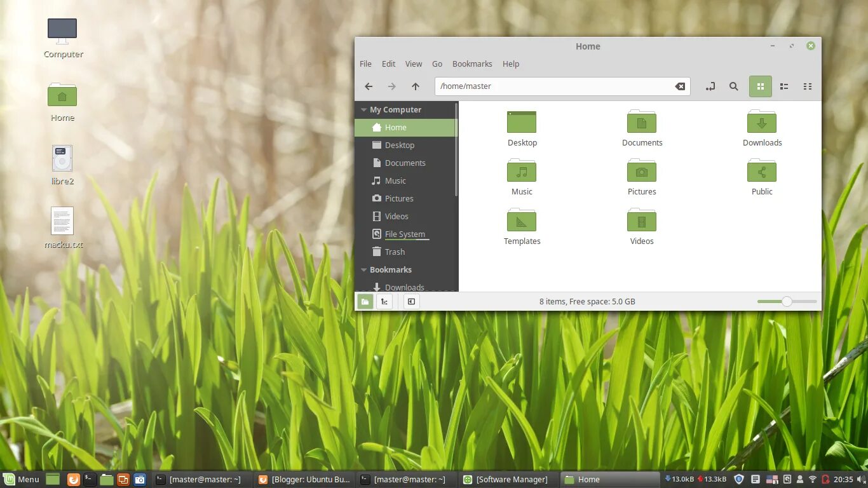Go up to the parent folder
This screenshot has height=488, width=868.
(416, 86)
